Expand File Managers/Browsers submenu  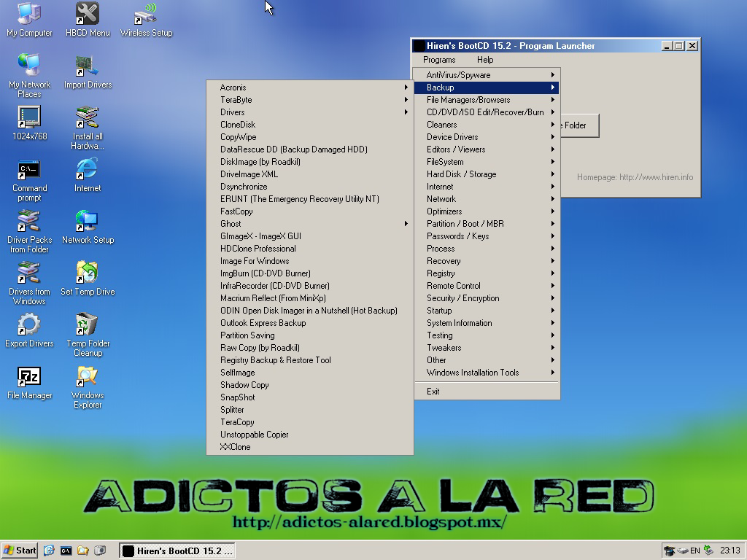(487, 99)
